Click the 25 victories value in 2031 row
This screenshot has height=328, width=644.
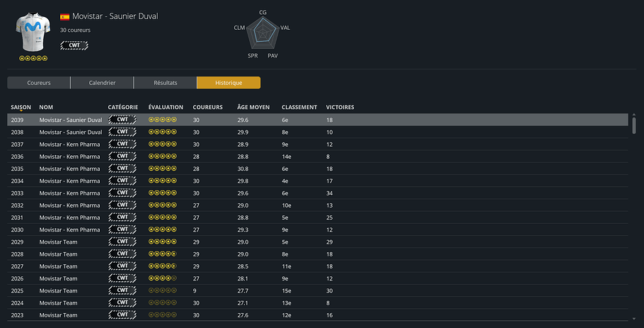329,217
